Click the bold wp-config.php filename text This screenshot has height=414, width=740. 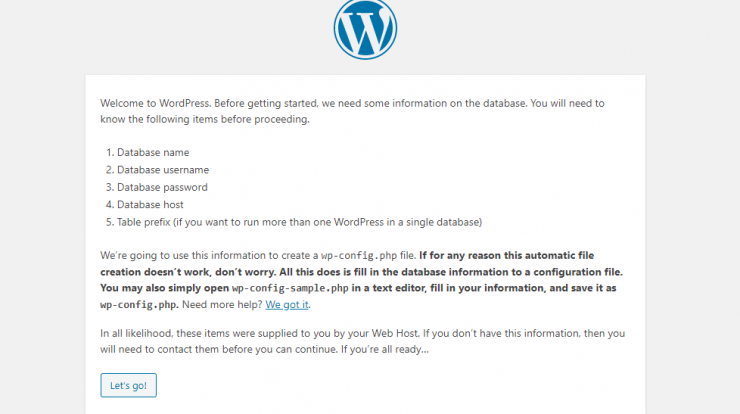tap(139, 305)
